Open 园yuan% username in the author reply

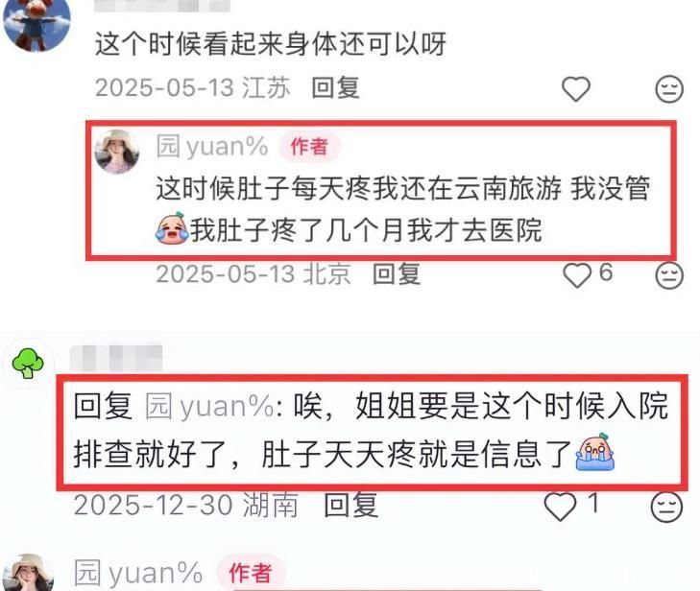(212, 146)
